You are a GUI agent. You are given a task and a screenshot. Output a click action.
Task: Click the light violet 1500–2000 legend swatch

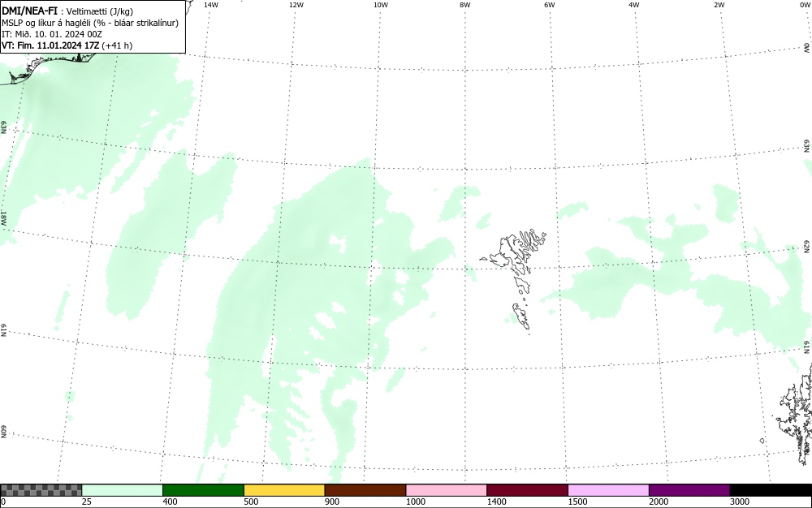[x=608, y=490]
